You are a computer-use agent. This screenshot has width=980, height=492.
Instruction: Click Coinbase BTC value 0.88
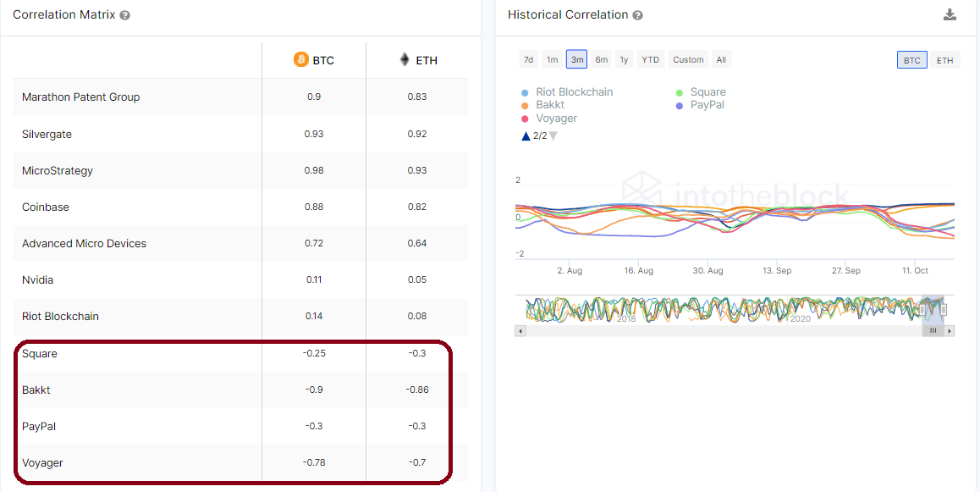[314, 207]
